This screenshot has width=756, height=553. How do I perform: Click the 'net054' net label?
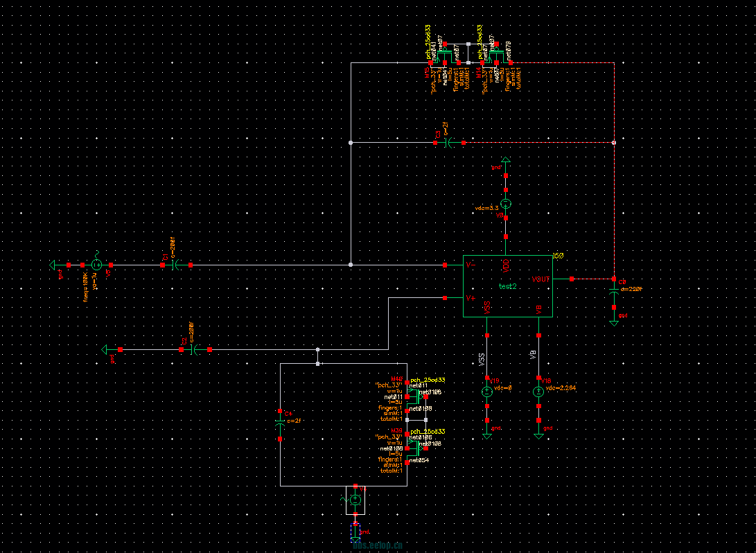[419, 460]
